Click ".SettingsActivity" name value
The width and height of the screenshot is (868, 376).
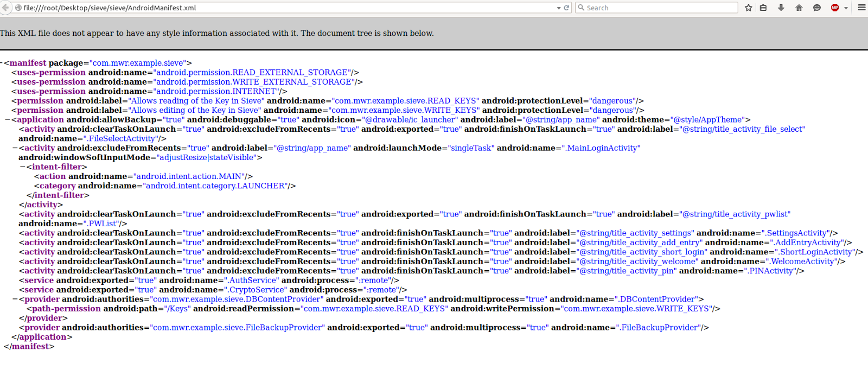(x=796, y=233)
